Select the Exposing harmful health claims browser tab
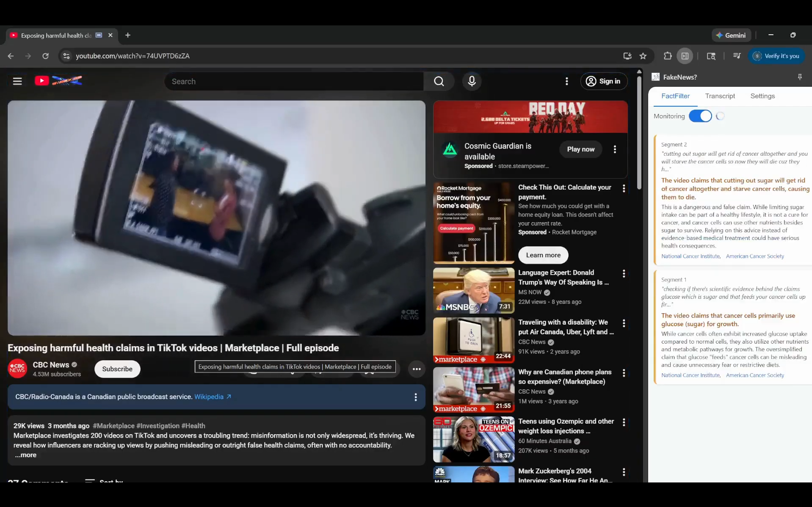 [x=56, y=36]
